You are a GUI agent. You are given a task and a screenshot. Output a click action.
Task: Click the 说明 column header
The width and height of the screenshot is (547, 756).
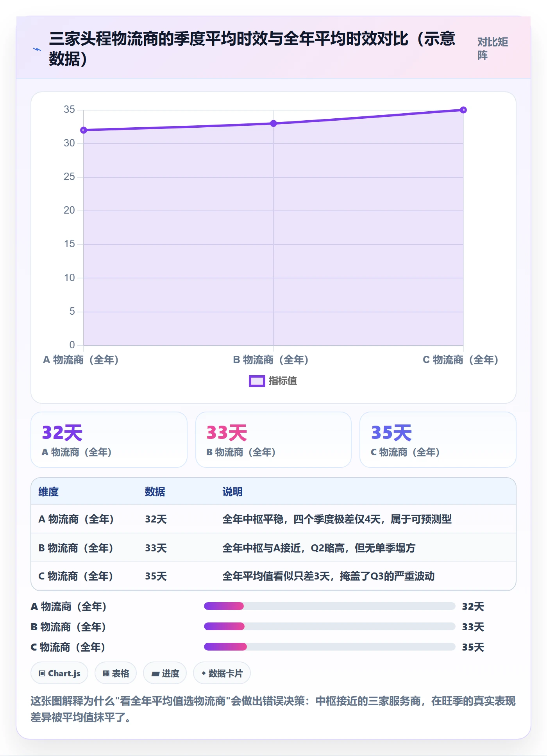(x=232, y=492)
